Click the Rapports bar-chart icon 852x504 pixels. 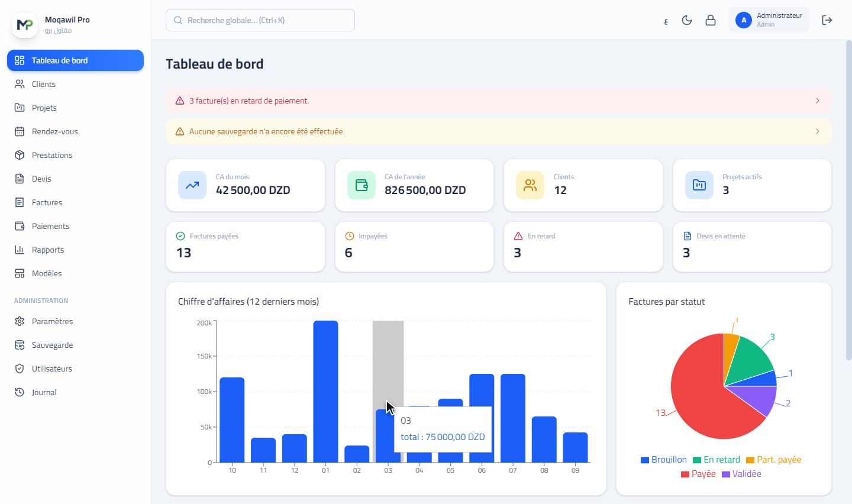[20, 250]
